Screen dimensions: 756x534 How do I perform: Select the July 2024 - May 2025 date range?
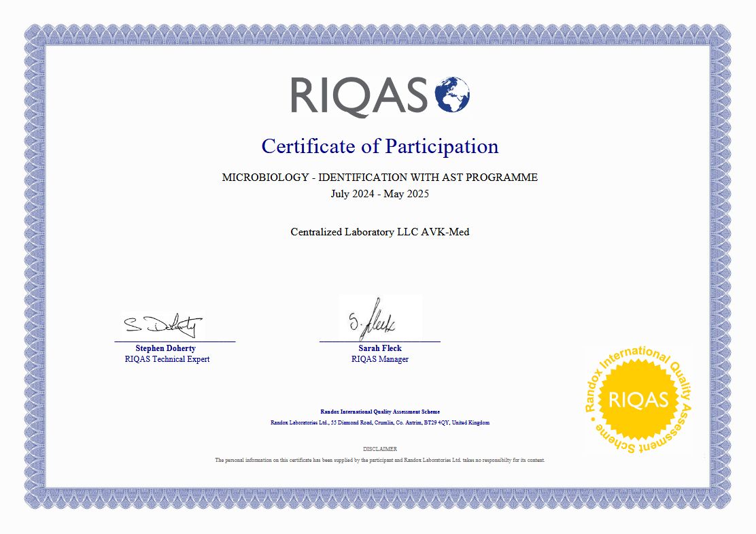point(379,194)
